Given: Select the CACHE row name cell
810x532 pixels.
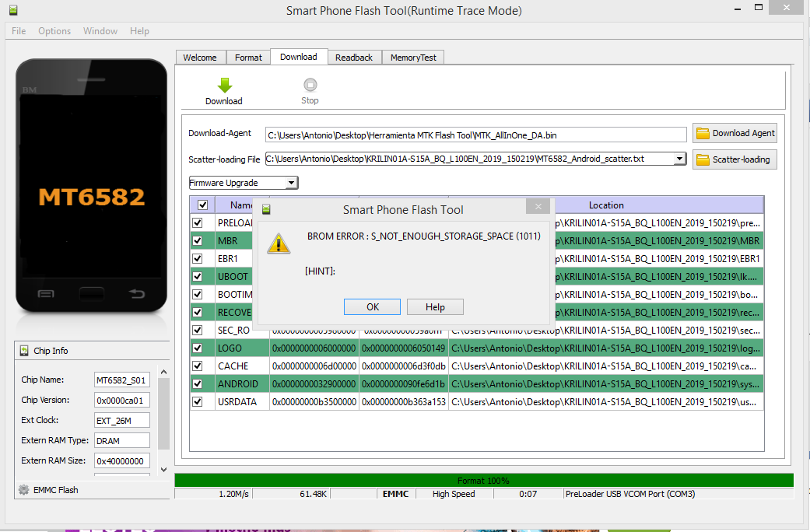Looking at the screenshot, I should coord(242,366).
